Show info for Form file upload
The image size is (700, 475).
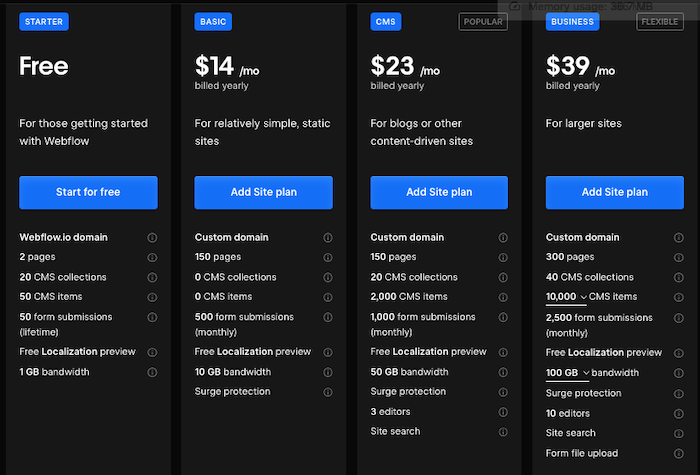coord(679,454)
